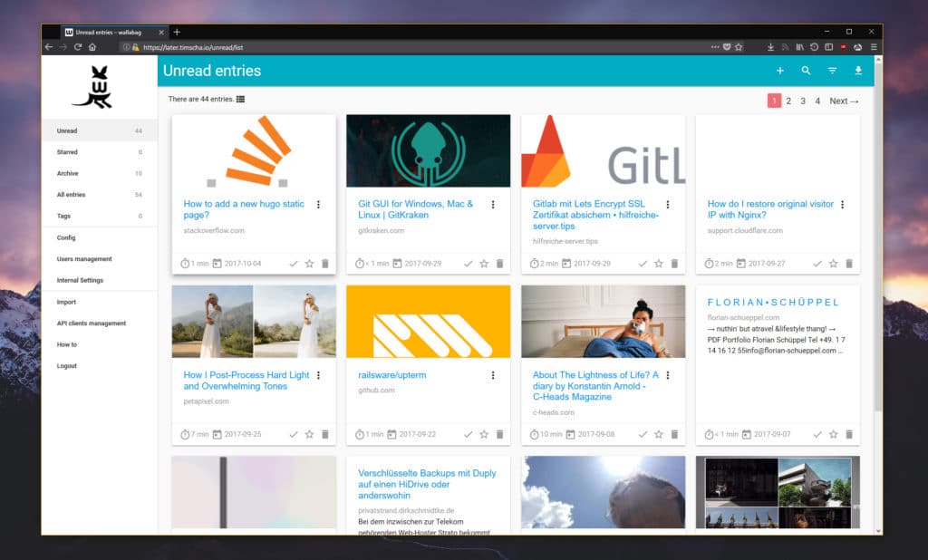This screenshot has height=560, width=928.
Task: Delete the hugo static page entry
Action: (325, 264)
